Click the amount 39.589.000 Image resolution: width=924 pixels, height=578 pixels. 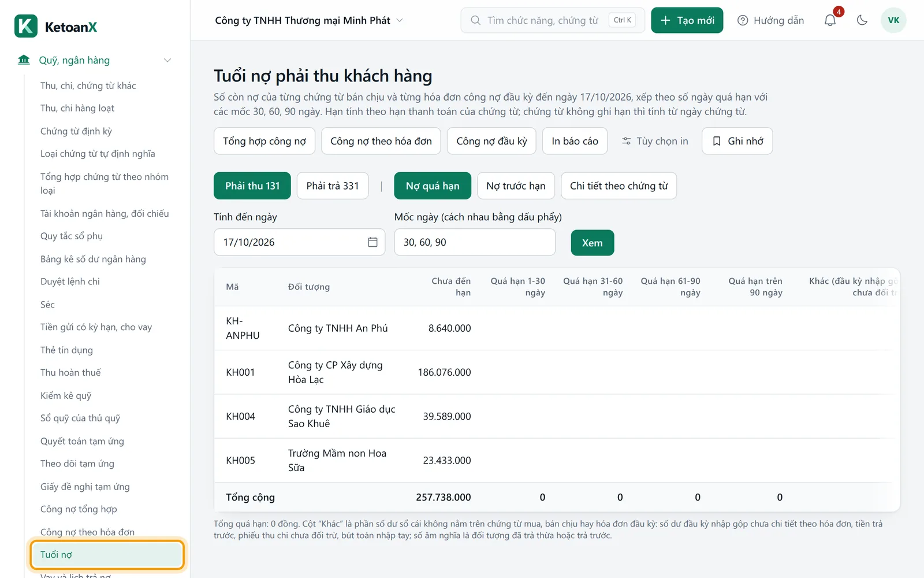click(x=447, y=416)
